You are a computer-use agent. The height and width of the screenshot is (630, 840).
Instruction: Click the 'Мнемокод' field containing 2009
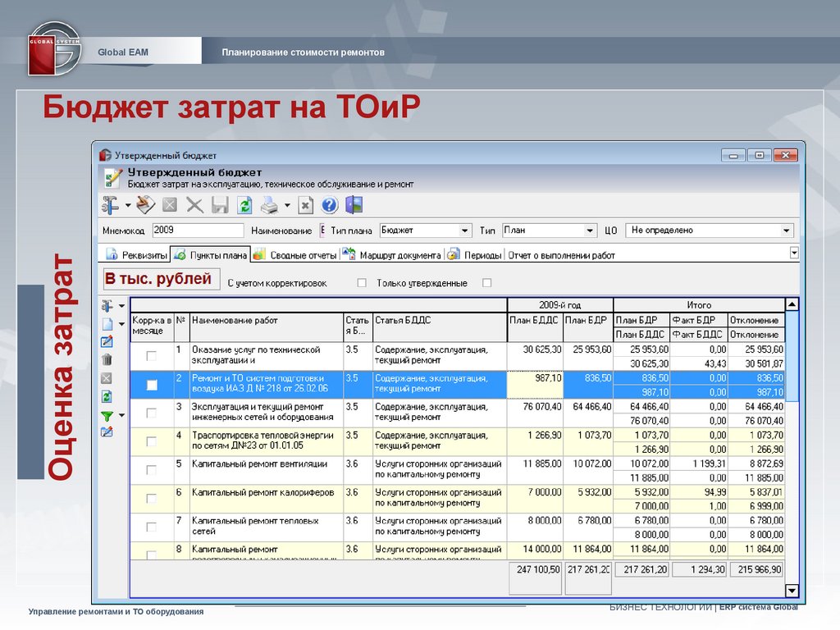[198, 231]
